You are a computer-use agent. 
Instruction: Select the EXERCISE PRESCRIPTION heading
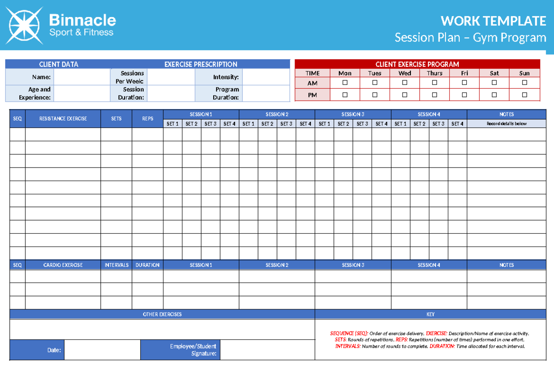[201, 65]
